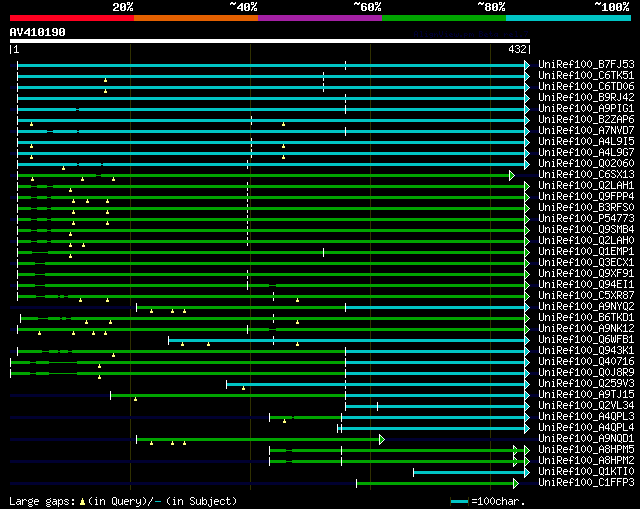Click the UniRef100_Q02060 label
The image size is (640, 509).
(x=586, y=164)
